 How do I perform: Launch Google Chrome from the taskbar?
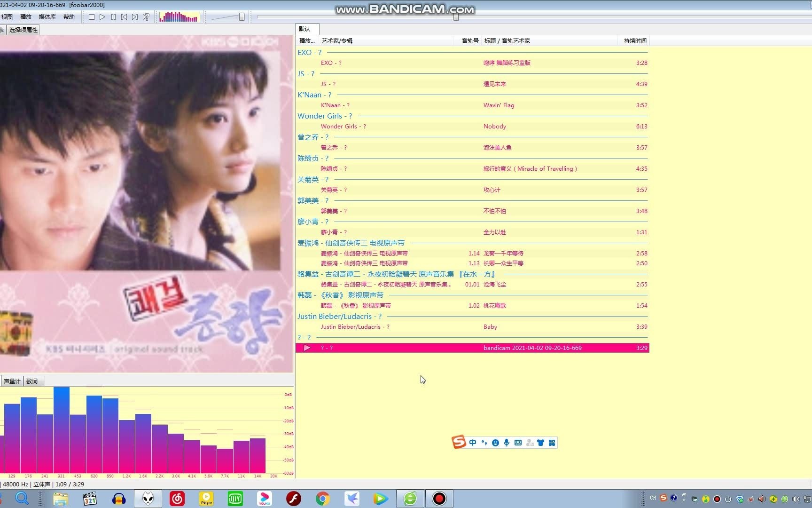[323, 499]
